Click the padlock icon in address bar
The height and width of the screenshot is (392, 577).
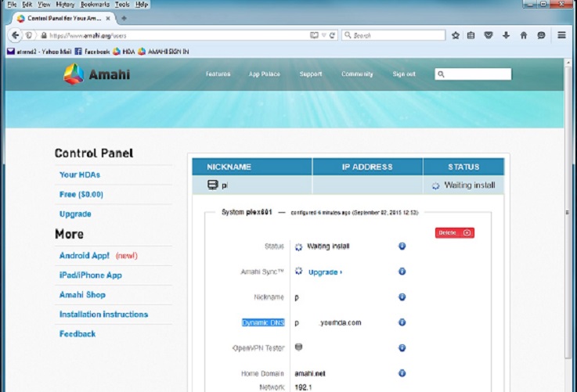(44, 36)
